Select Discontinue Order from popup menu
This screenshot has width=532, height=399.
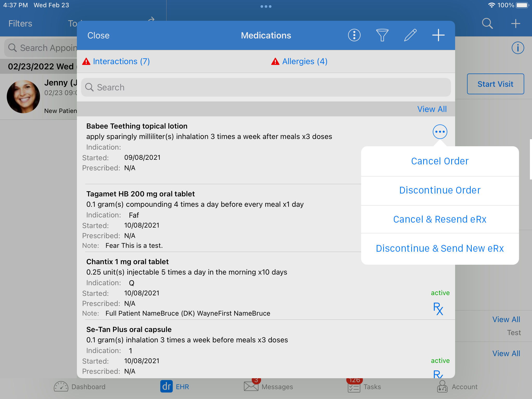pyautogui.click(x=440, y=190)
